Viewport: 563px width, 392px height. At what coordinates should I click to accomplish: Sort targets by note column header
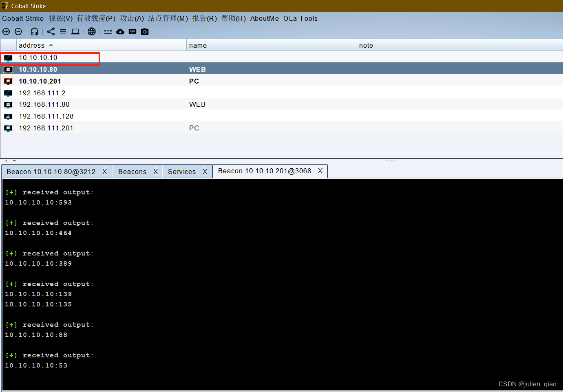pos(460,45)
